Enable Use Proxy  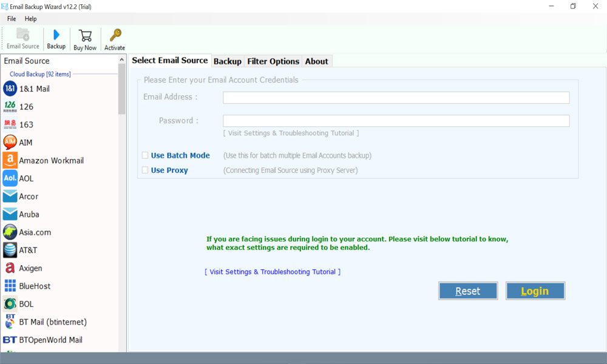point(144,170)
